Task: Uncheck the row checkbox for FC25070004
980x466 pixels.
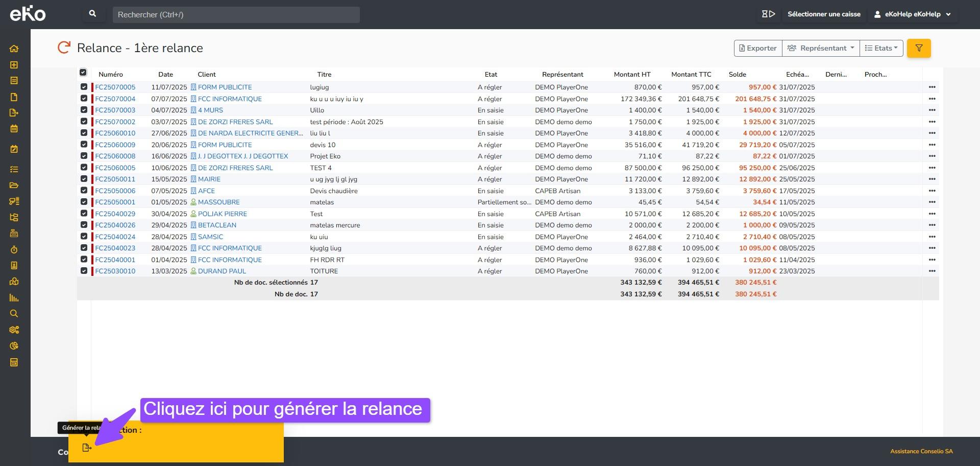Action: click(x=84, y=99)
